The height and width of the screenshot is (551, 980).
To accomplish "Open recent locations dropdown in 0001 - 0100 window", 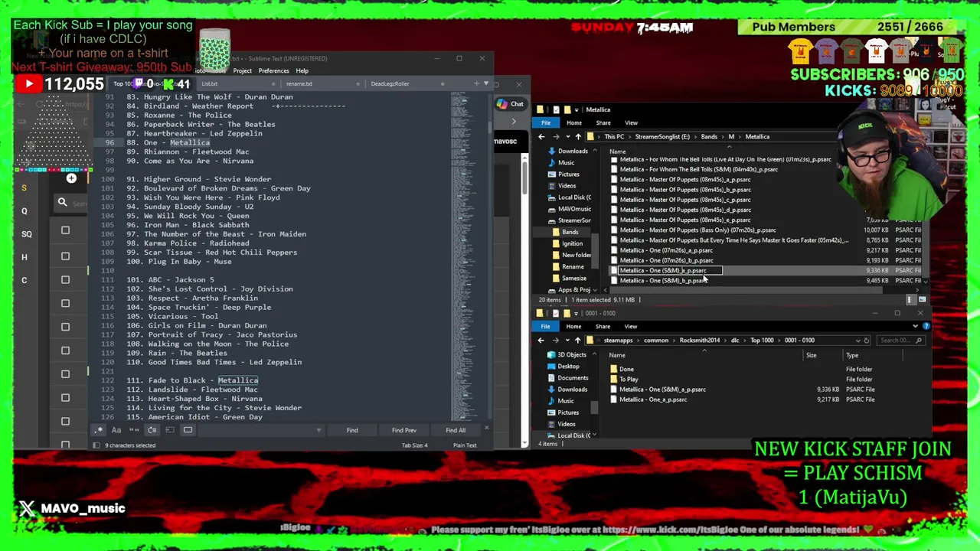I will point(567,340).
